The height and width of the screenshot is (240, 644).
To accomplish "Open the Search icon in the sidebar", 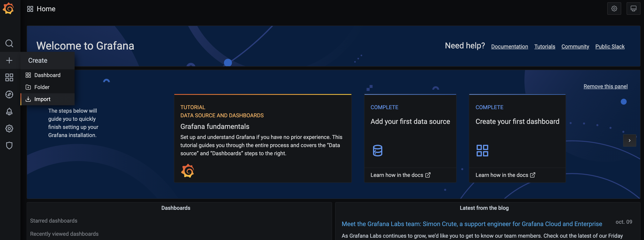I will coord(9,43).
